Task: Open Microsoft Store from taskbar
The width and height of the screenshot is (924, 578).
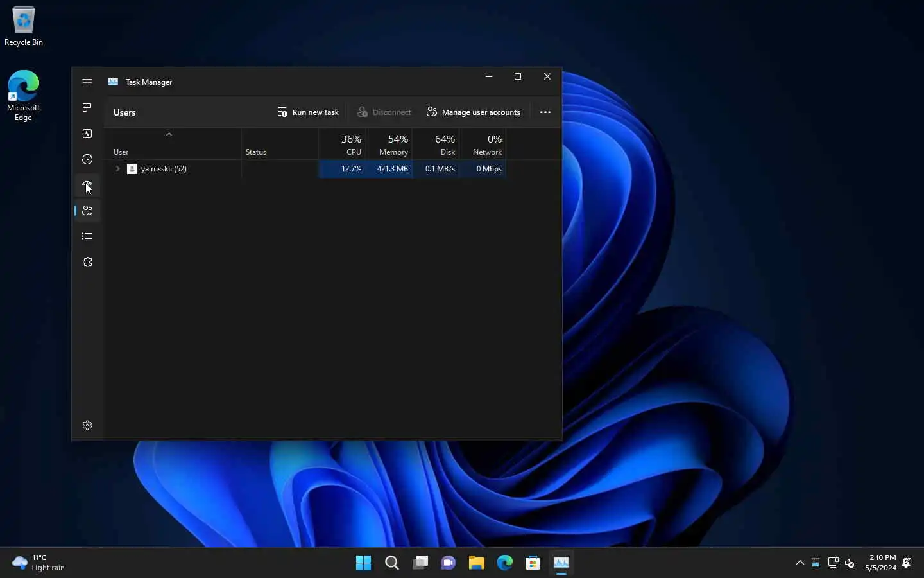Action: point(533,563)
